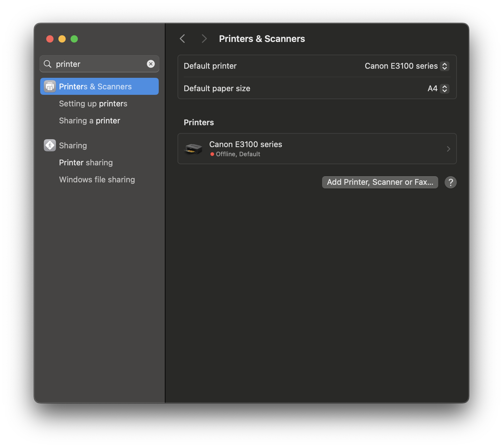Open Canon E3100 series details chevron

click(x=448, y=149)
